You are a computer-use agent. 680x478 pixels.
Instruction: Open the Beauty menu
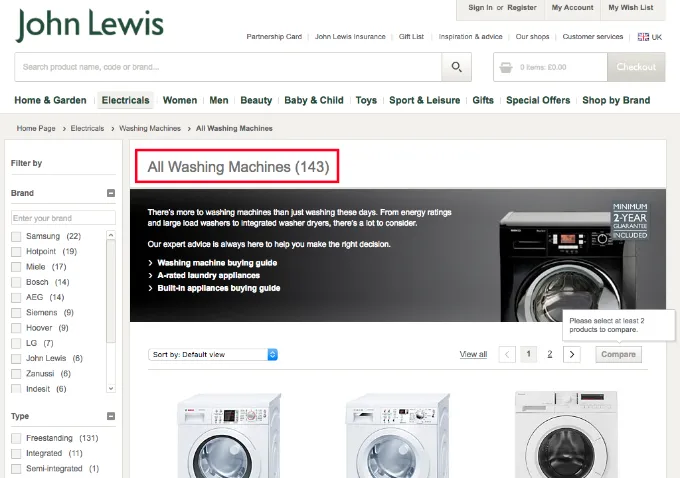click(x=256, y=100)
